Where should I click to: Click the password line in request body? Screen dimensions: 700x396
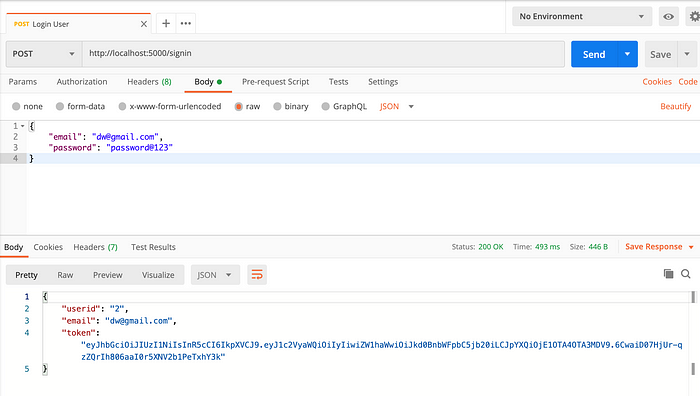tap(111, 148)
